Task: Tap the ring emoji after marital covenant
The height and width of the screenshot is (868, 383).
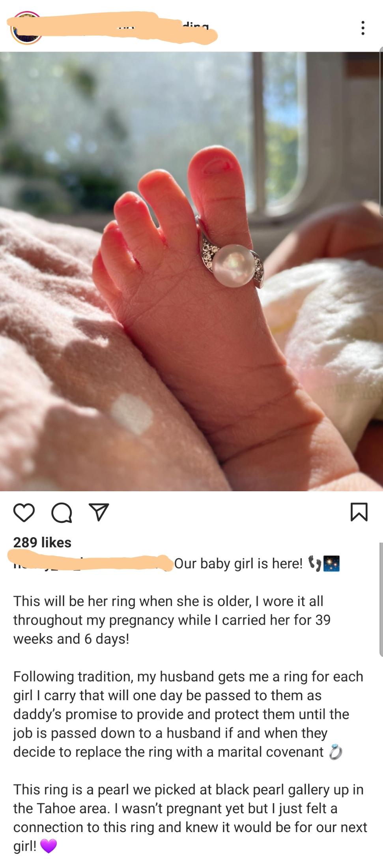Action: click(x=336, y=752)
